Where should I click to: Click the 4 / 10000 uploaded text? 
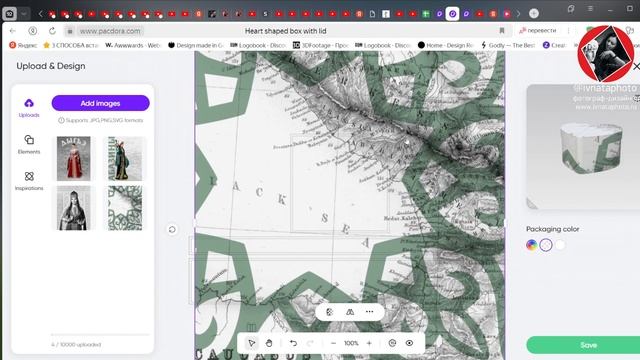point(76,344)
